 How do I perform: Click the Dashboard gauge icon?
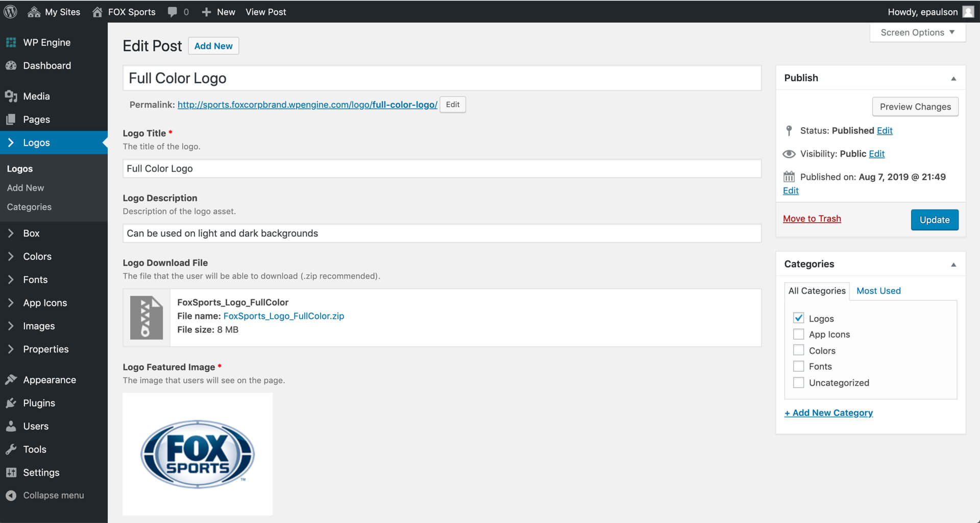(x=11, y=65)
